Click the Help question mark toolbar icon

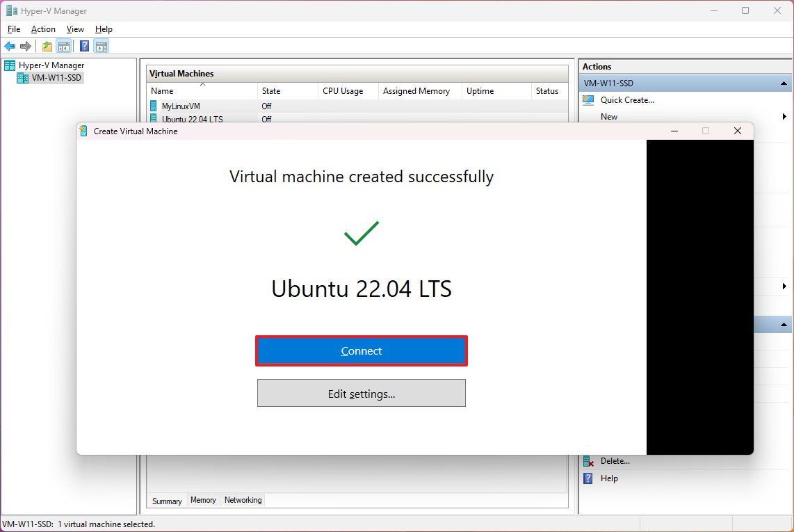[x=83, y=46]
